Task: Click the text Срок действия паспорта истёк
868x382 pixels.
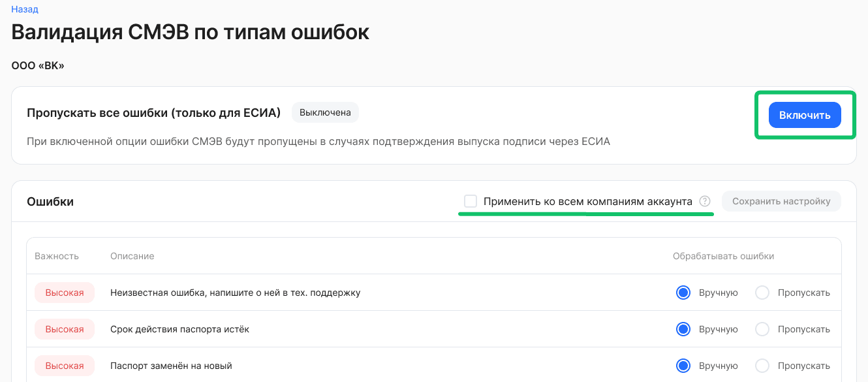Action: [x=180, y=329]
